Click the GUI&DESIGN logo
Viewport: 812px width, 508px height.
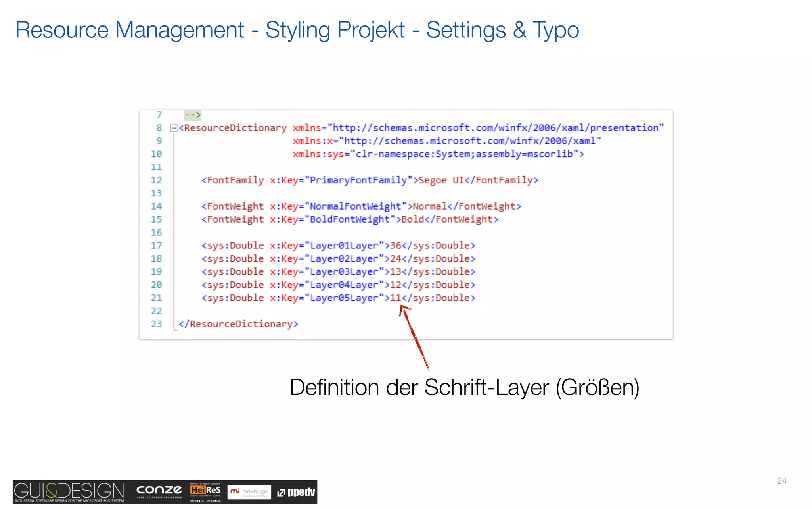point(69,492)
